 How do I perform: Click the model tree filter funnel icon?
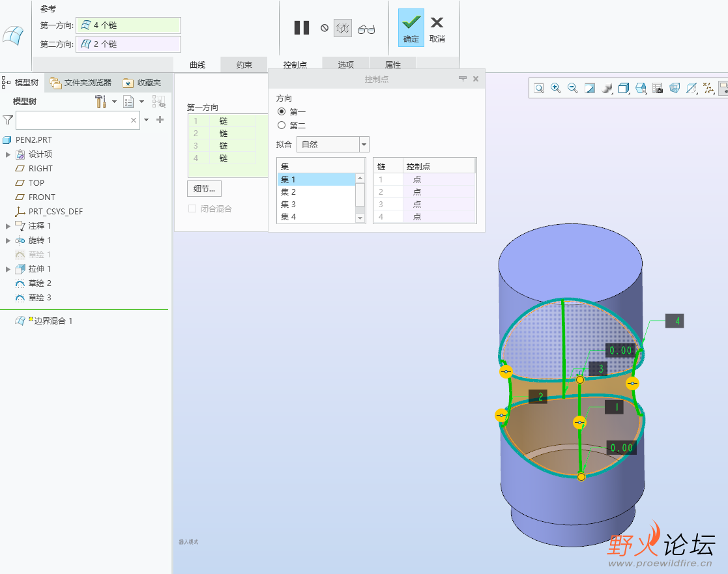click(x=8, y=120)
